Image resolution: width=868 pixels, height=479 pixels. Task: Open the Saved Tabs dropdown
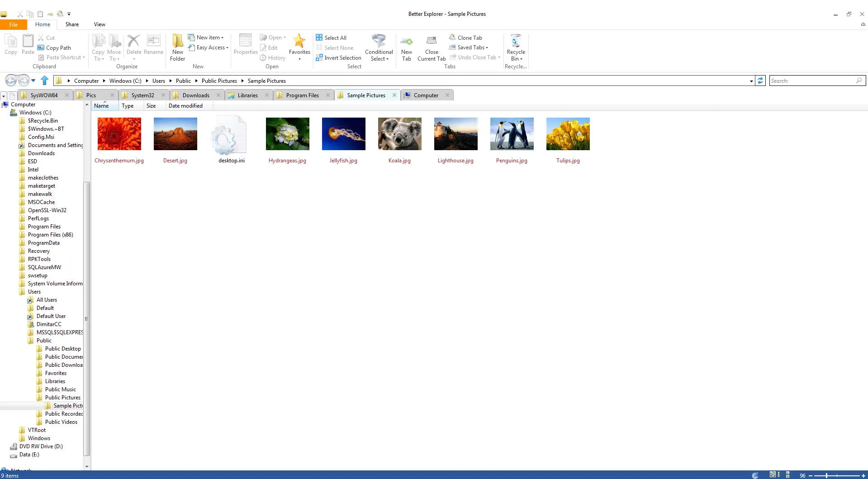tap(470, 47)
